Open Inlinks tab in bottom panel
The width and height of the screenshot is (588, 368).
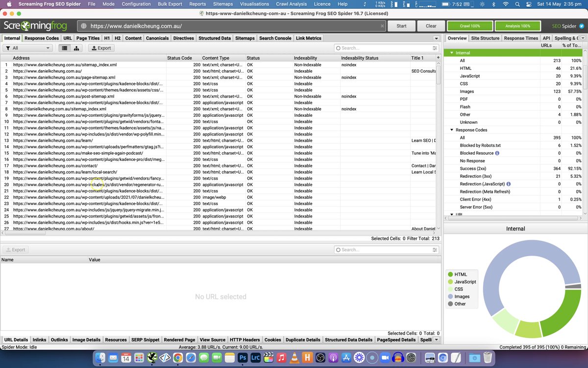39,340
